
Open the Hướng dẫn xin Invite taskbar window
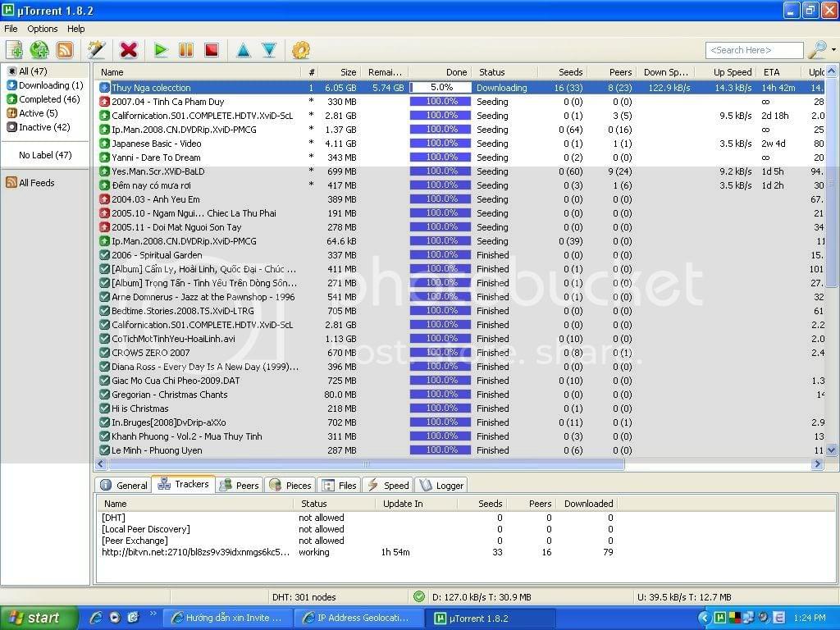coord(228,618)
